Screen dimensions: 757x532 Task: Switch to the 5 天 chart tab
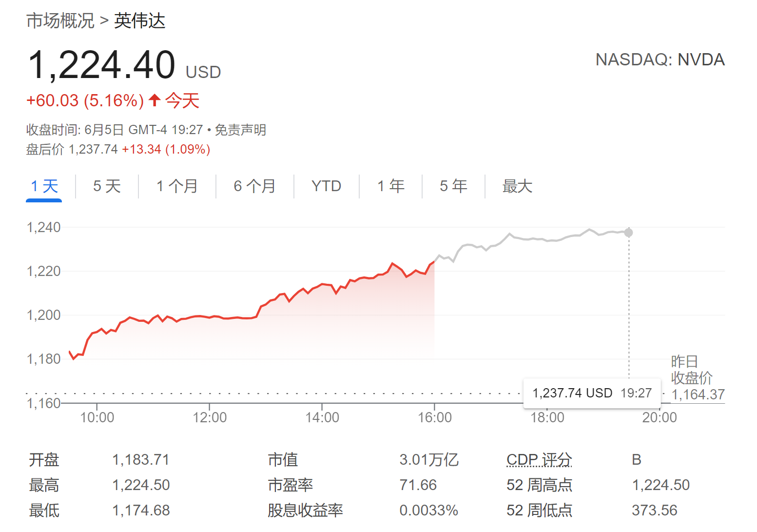pos(107,186)
